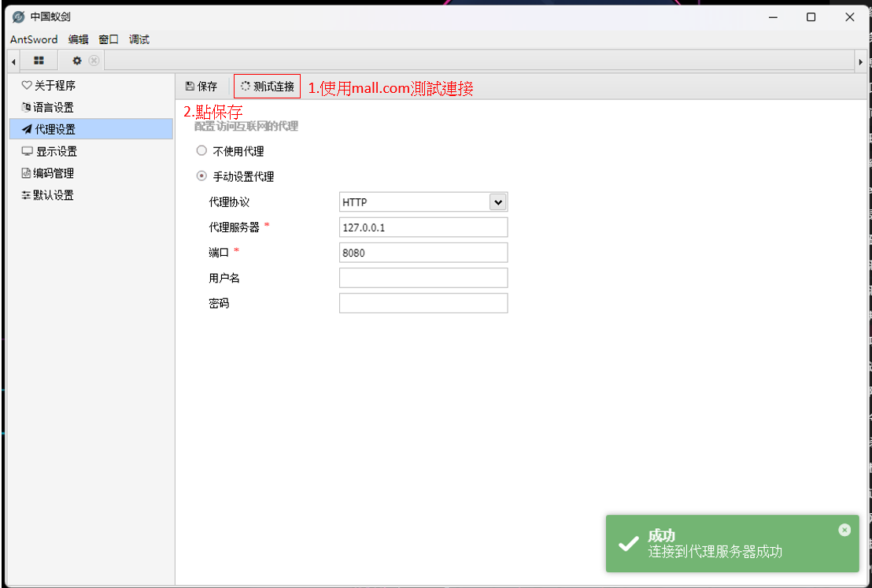
Task: Select the settings gear tab
Action: pos(77,61)
